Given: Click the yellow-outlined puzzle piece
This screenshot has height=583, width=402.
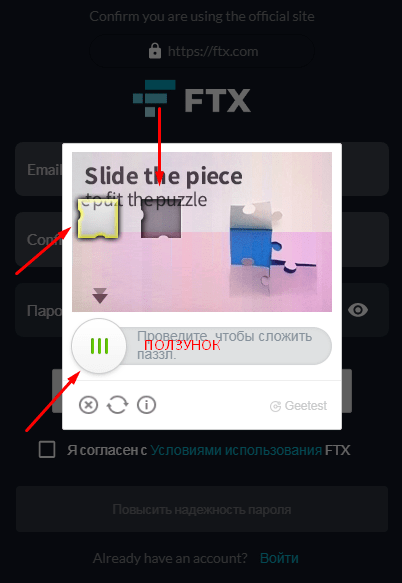Looking at the screenshot, I should pyautogui.click(x=97, y=218).
